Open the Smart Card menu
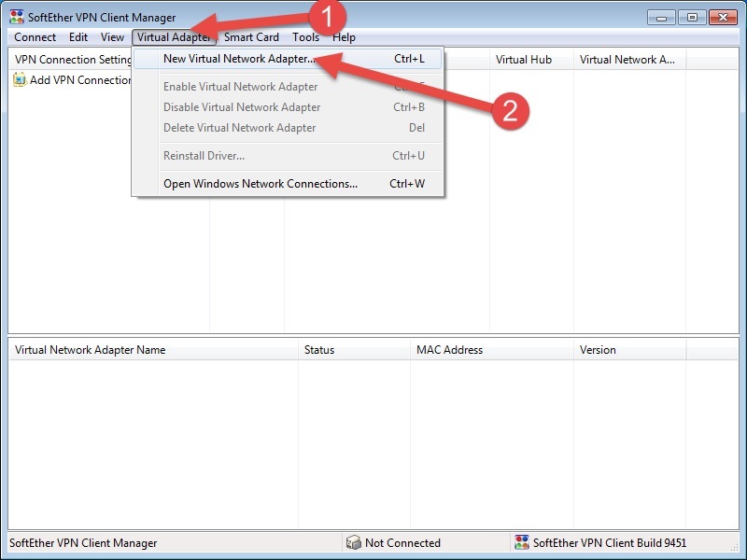 251,37
